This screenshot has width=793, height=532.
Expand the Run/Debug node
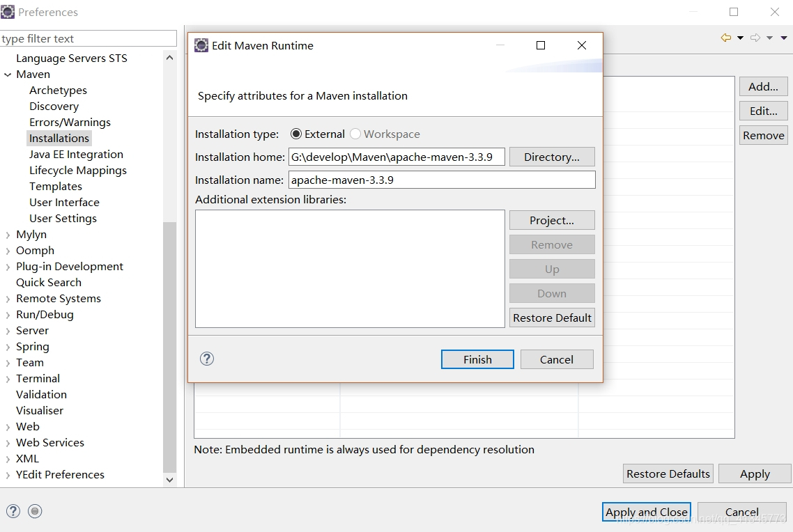pyautogui.click(x=8, y=315)
